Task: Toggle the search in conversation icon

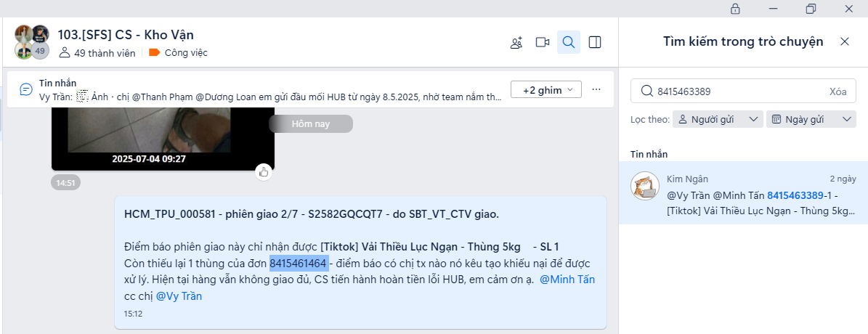Action: pyautogui.click(x=569, y=42)
